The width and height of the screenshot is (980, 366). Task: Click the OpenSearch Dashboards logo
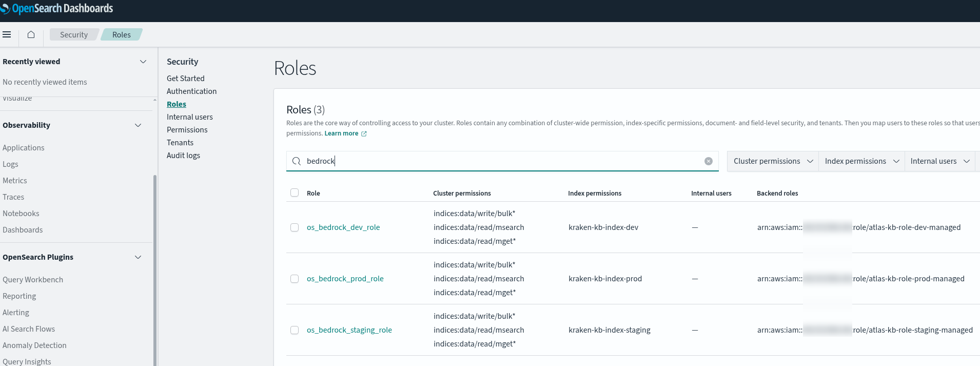(56, 8)
